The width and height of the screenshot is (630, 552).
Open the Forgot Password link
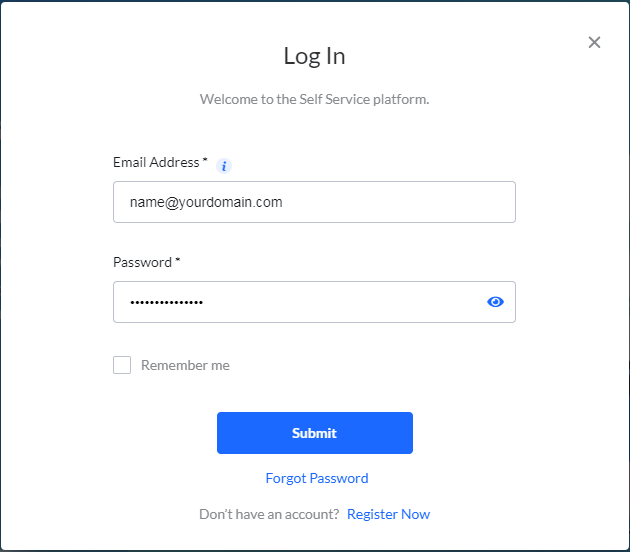[317, 478]
